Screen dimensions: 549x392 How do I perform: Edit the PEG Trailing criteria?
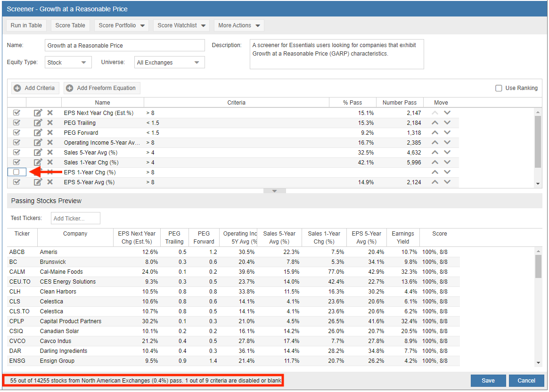(x=38, y=122)
